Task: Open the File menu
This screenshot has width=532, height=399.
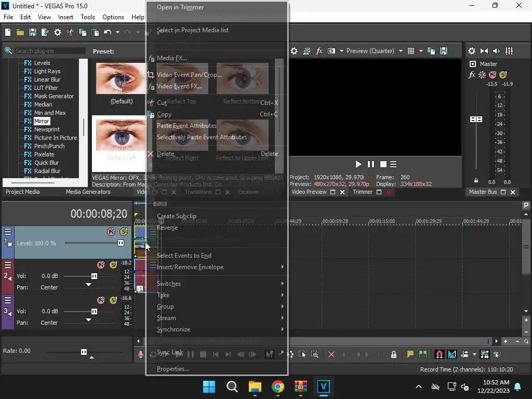Action: pyautogui.click(x=8, y=17)
